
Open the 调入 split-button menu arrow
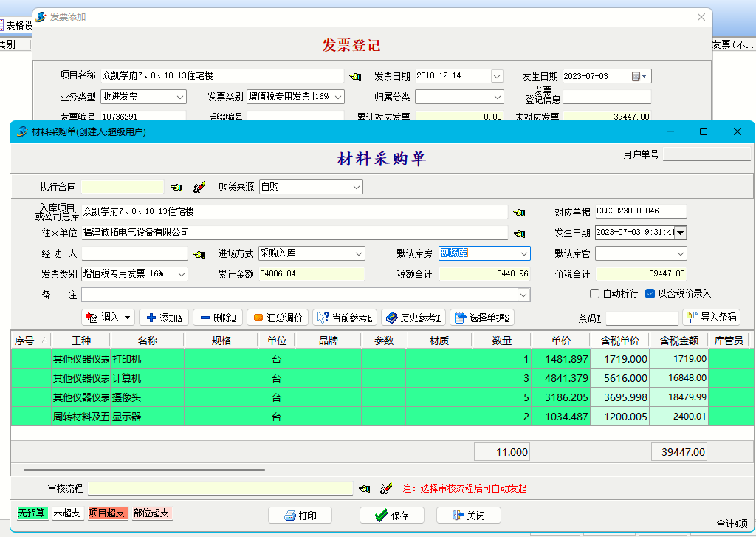(128, 318)
